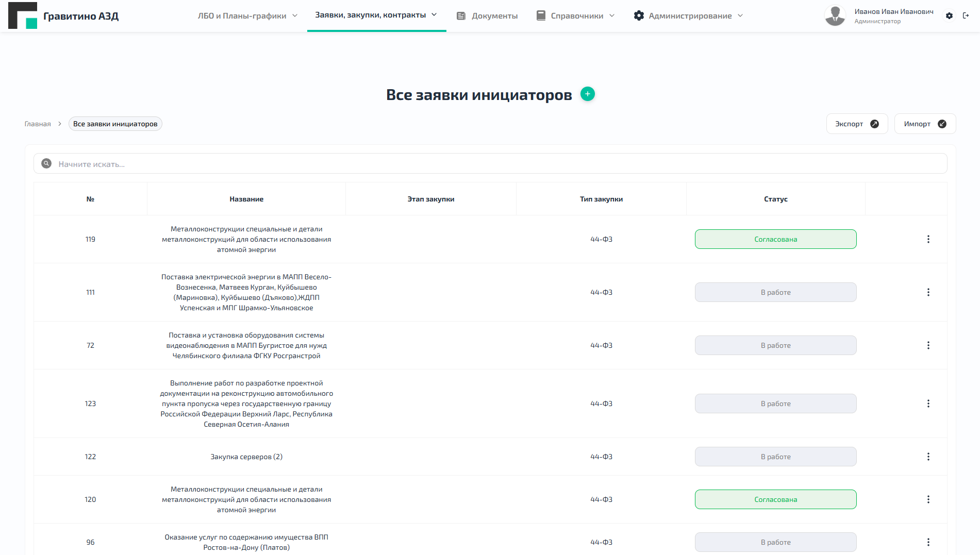The image size is (980, 555).
Task: Open the Главная breadcrumb link
Action: click(37, 123)
